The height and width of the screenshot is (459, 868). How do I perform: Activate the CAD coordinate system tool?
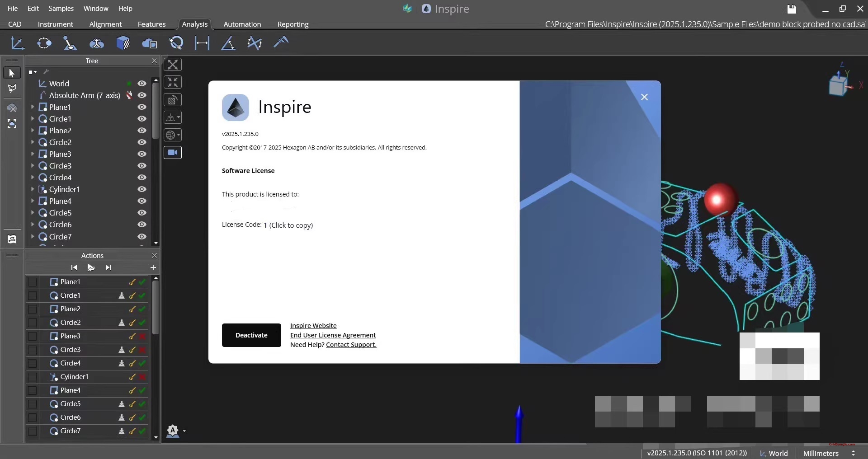pos(18,43)
